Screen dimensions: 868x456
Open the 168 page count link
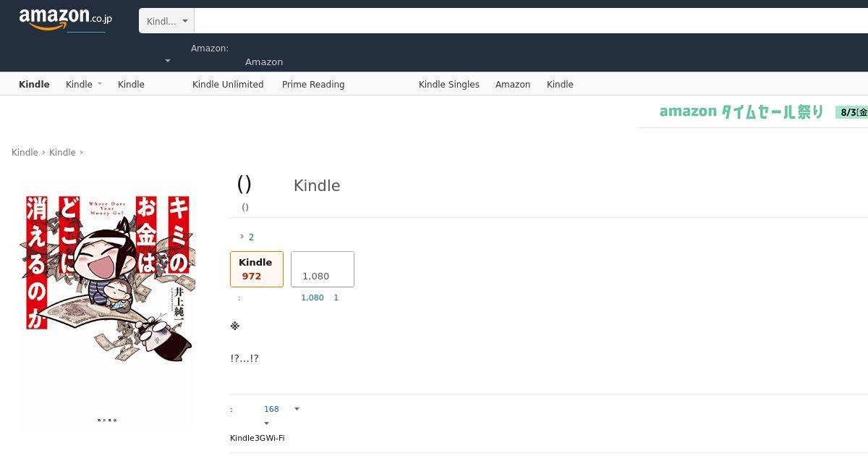point(271,409)
